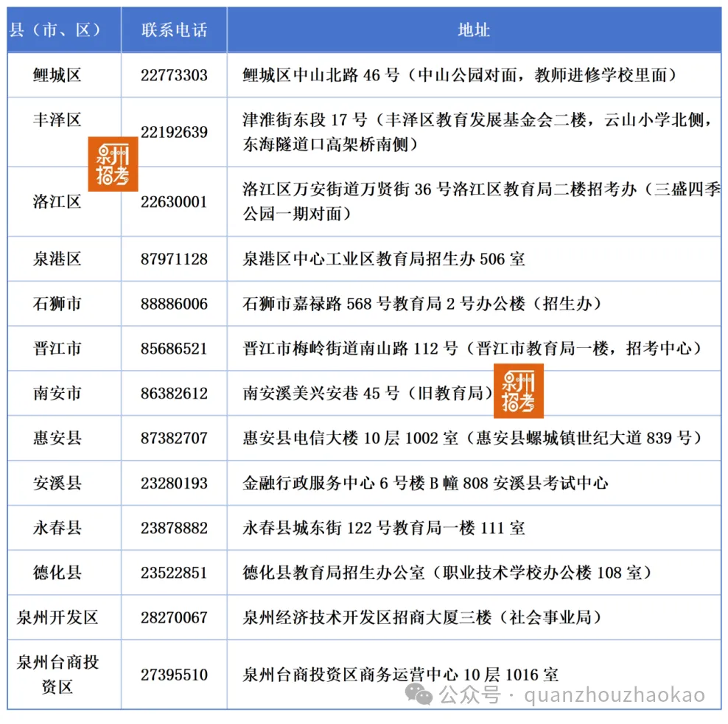This screenshot has height=724, width=728.
Task: Click the 鲤城区中山北路 46 号 address
Action: pos(460,75)
